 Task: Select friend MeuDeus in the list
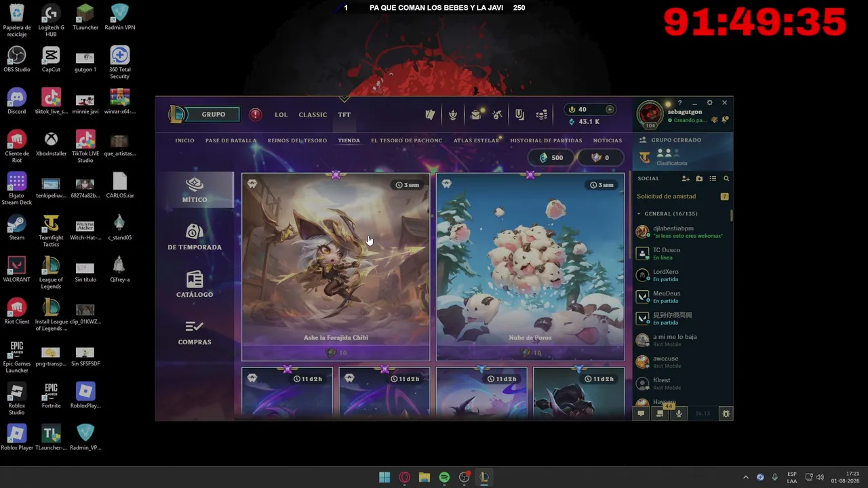(683, 297)
